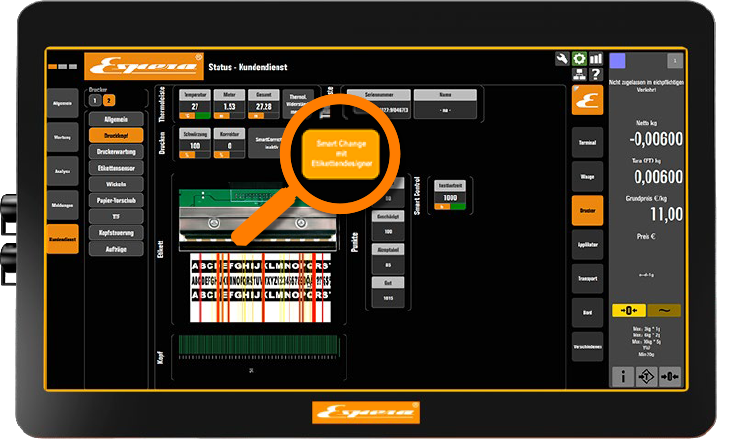Click the Verschiedenes device button
Image resolution: width=730 pixels, height=440 pixels.
pyautogui.click(x=588, y=347)
